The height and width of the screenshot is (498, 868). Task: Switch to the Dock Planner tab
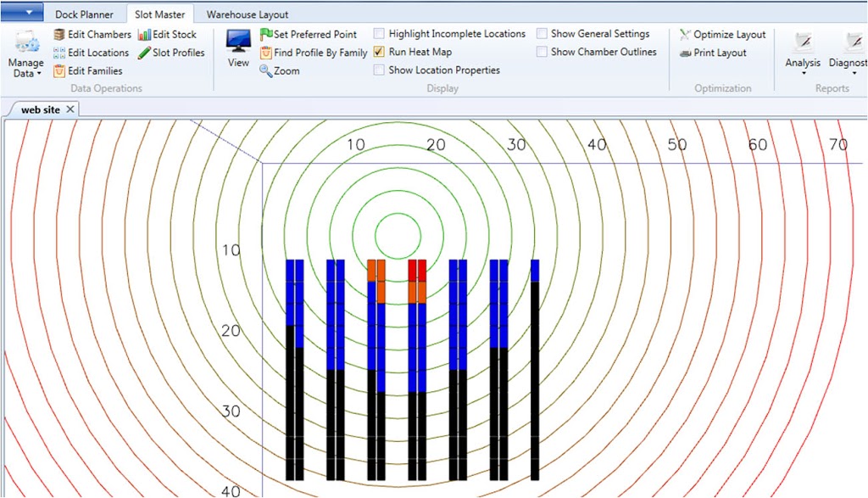pos(84,14)
